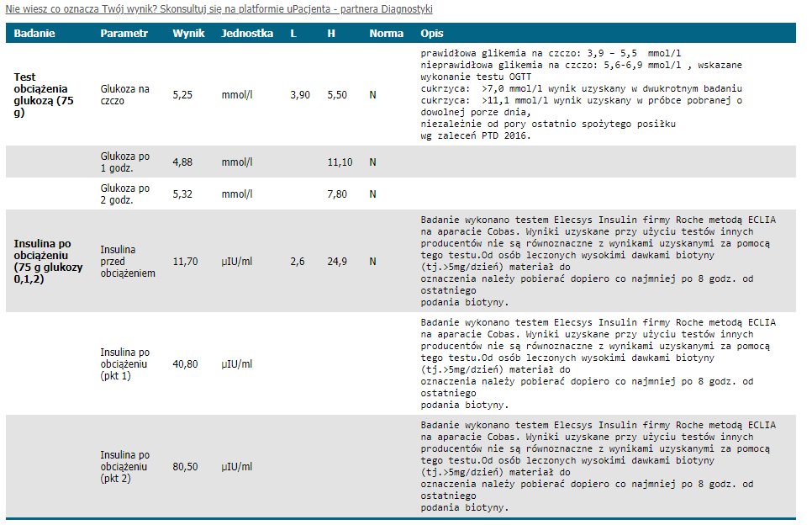Image resolution: width=812 pixels, height=525 pixels.
Task: Click the Parametr column header
Action: [x=124, y=34]
